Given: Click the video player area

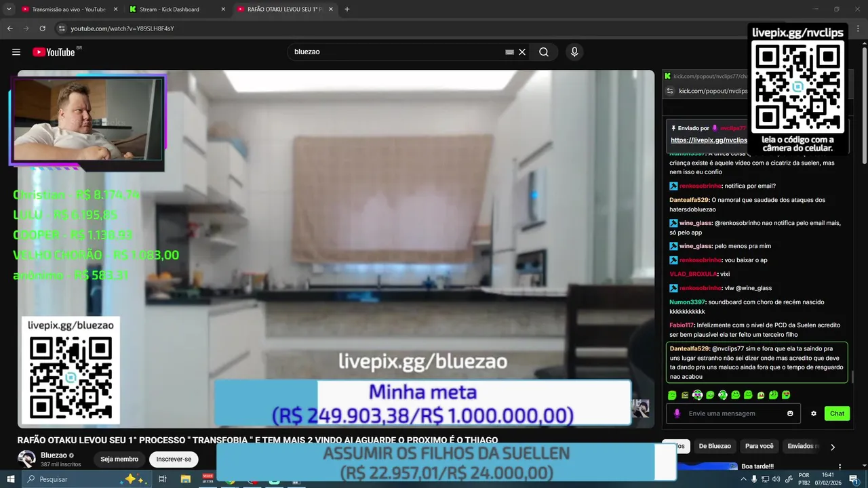Looking at the screenshot, I should click(x=336, y=248).
